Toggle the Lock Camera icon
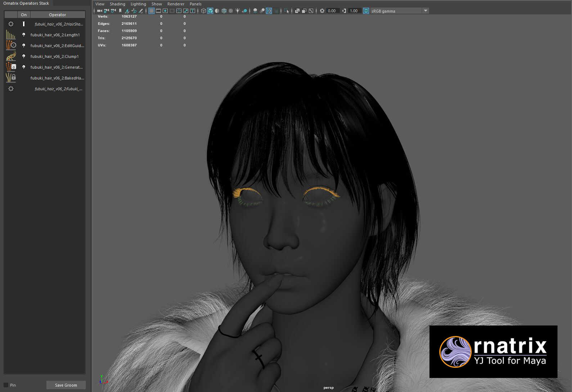This screenshot has width=572, height=392. 106,11
